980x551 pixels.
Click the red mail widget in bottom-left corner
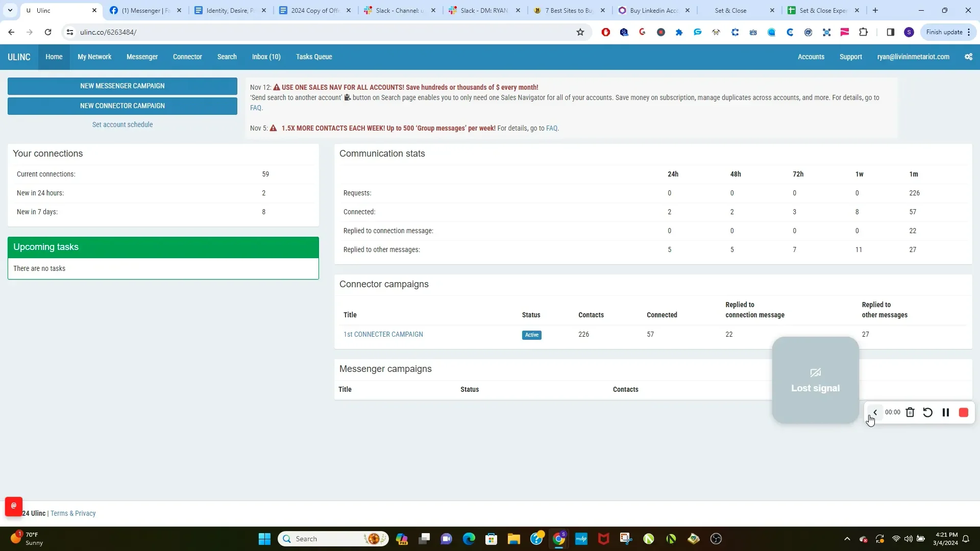(x=13, y=506)
